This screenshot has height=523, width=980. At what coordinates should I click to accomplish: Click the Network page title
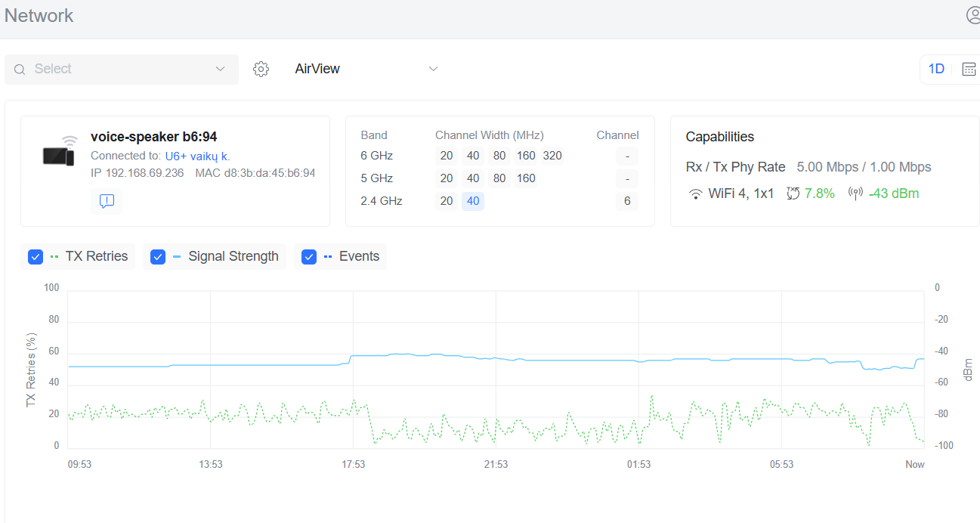coord(39,16)
